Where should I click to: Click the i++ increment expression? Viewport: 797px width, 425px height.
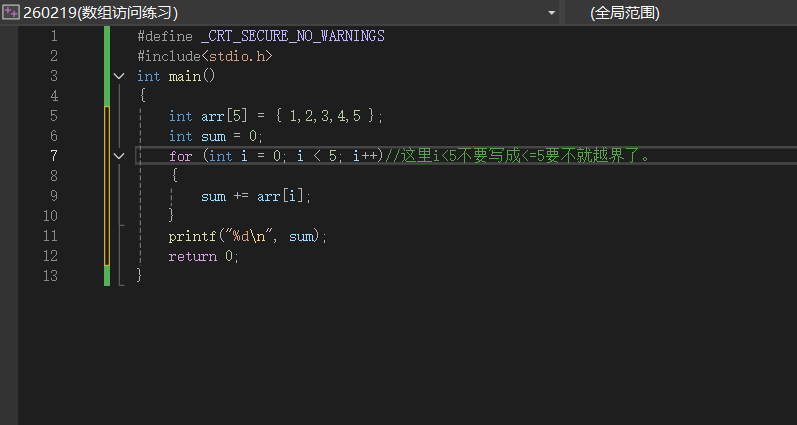(x=364, y=156)
